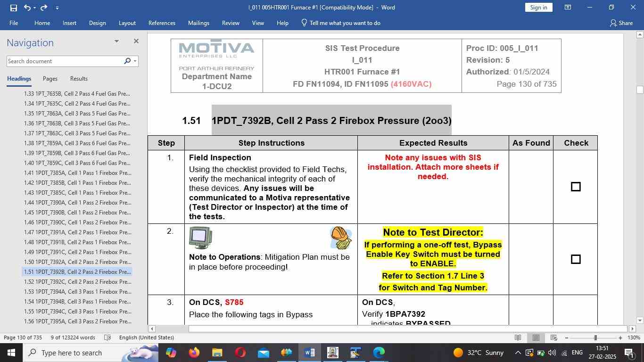This screenshot has width=644, height=362.
Task: Open the Layout tab
Action: (127, 23)
